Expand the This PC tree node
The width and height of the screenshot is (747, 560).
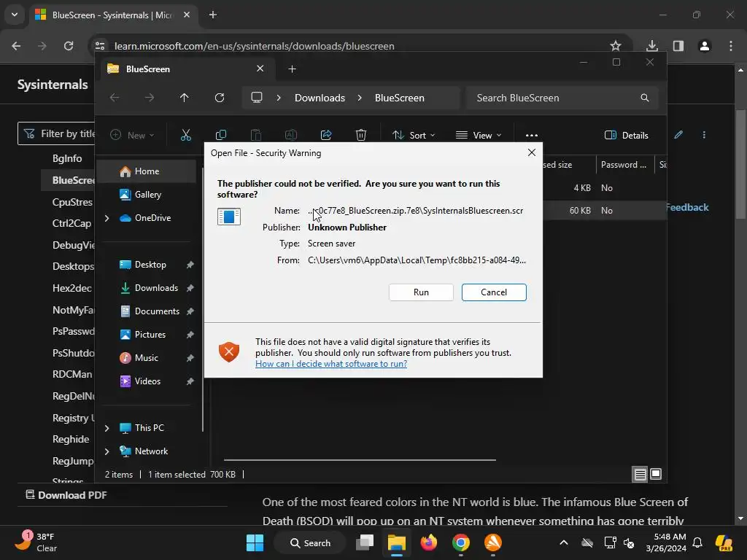(107, 428)
